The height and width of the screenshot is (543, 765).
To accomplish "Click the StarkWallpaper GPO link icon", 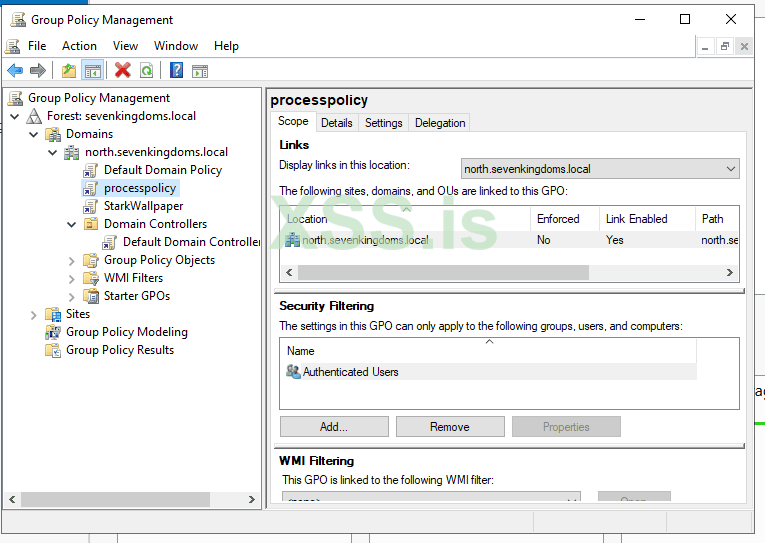I will pos(91,206).
